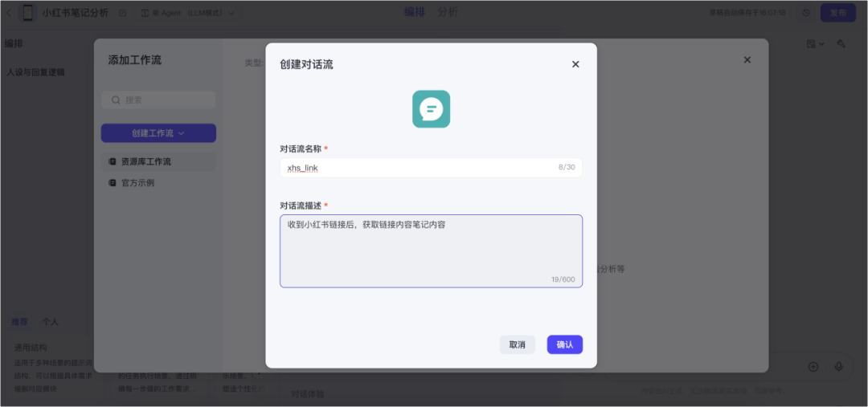Click the edit name pencil icon
The height and width of the screenshot is (407, 868).
pos(123,13)
